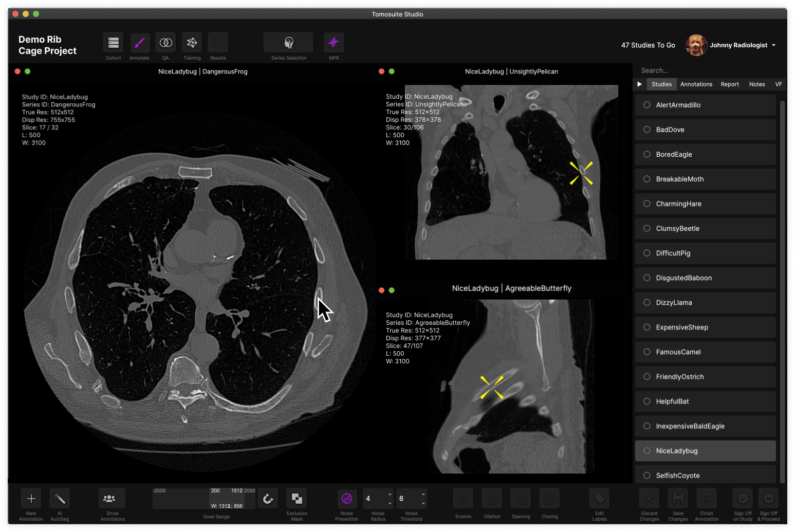The width and height of the screenshot is (795, 532).
Task: Select the AlertArmadillo study radio button
Action: [x=647, y=105]
